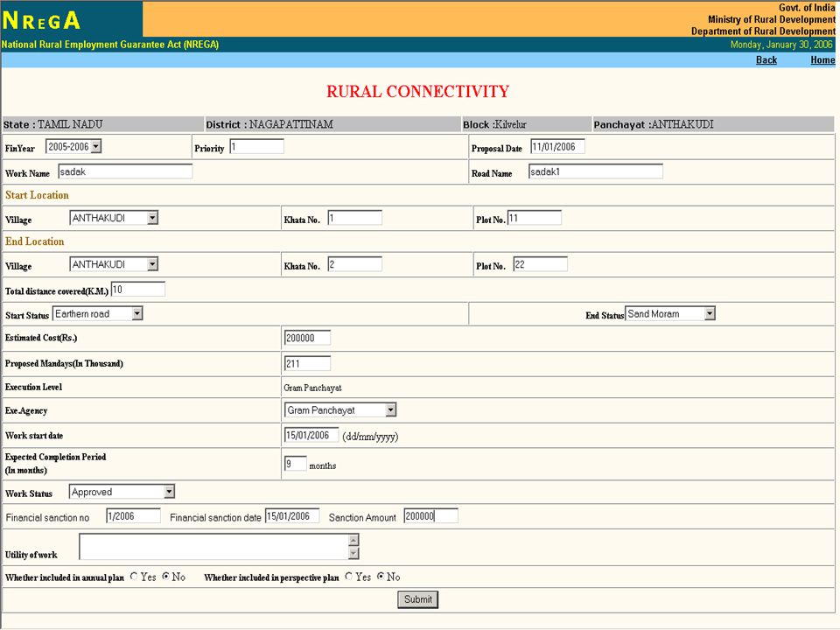Open the Start Status Earthern road dropdown
840x630 pixels.
pyautogui.click(x=97, y=314)
